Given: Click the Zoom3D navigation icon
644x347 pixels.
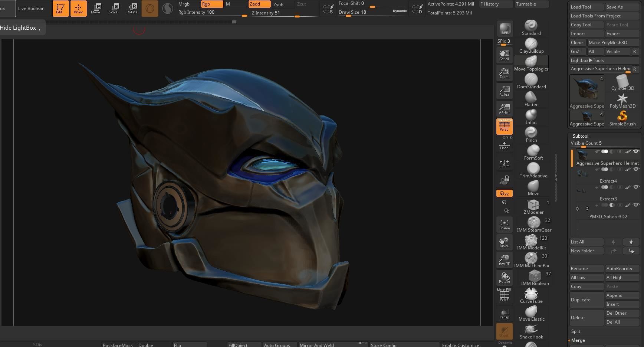Looking at the screenshot, I should (504, 260).
